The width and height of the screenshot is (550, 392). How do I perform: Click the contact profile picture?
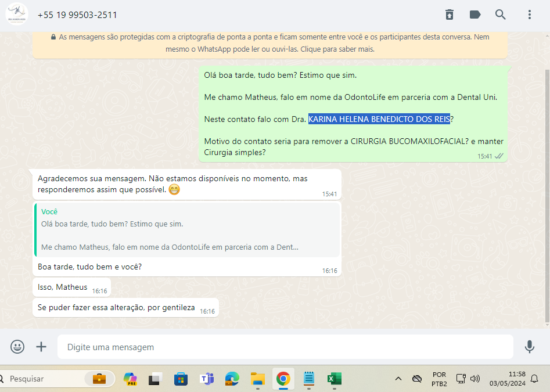click(x=16, y=15)
